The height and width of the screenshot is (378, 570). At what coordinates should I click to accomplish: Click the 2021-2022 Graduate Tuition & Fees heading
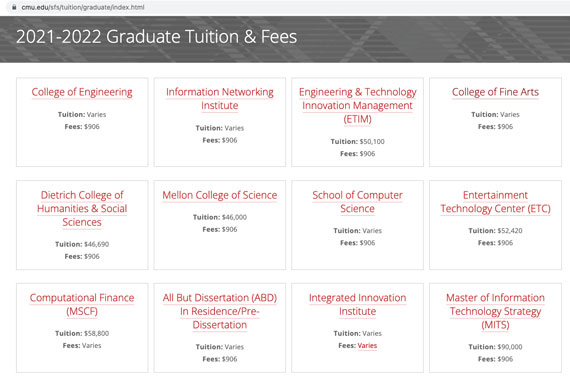(156, 37)
